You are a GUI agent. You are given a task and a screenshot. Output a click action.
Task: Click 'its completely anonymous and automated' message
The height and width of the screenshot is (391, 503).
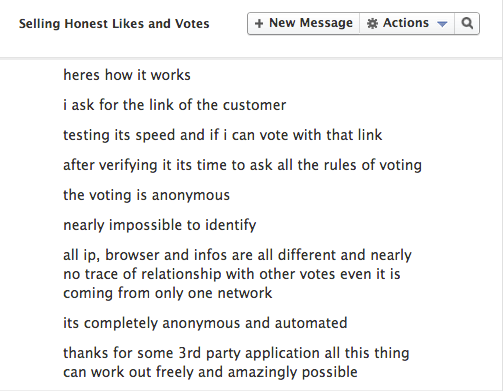tap(205, 323)
